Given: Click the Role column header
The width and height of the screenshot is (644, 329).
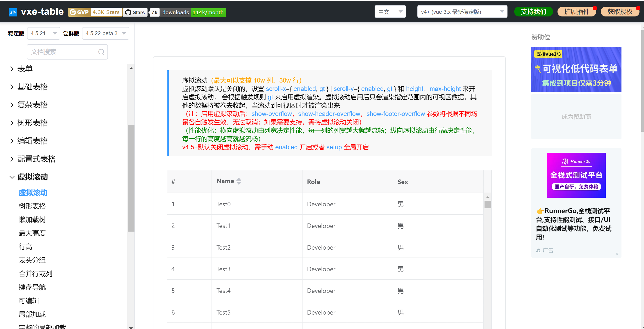Looking at the screenshot, I should click(x=347, y=181).
